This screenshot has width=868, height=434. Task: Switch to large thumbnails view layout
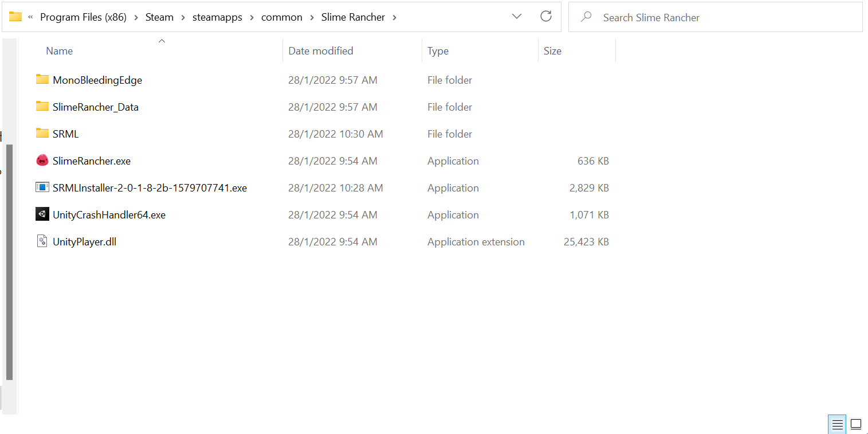pos(856,425)
